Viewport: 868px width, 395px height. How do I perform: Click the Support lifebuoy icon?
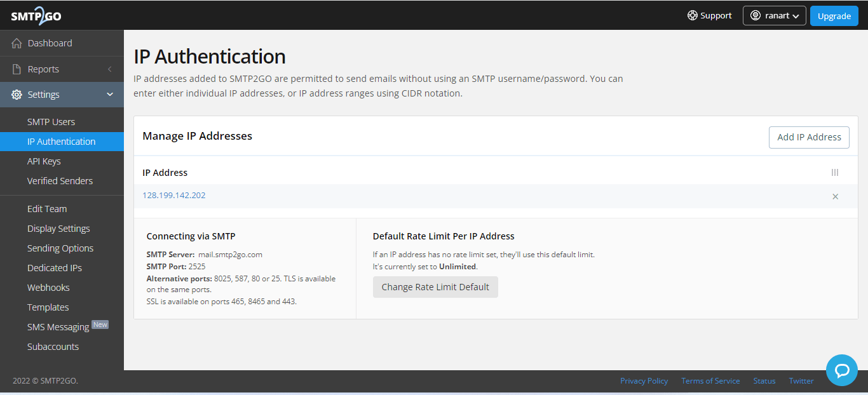[x=693, y=15]
